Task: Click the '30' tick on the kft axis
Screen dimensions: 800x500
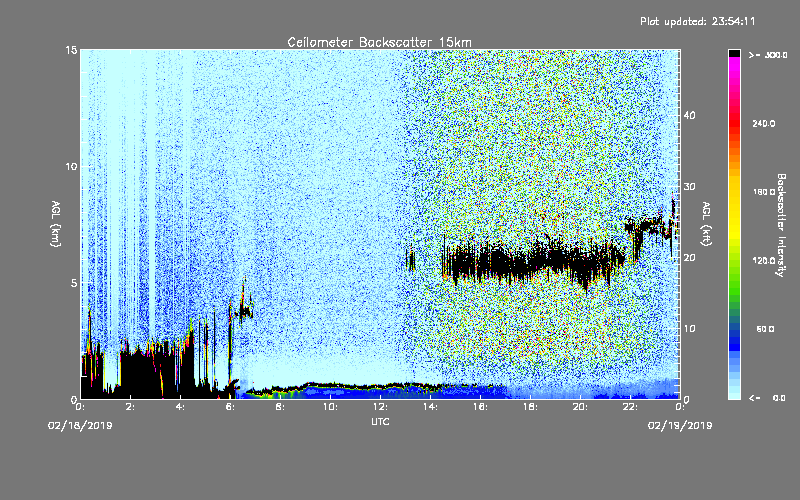Action: (689, 186)
